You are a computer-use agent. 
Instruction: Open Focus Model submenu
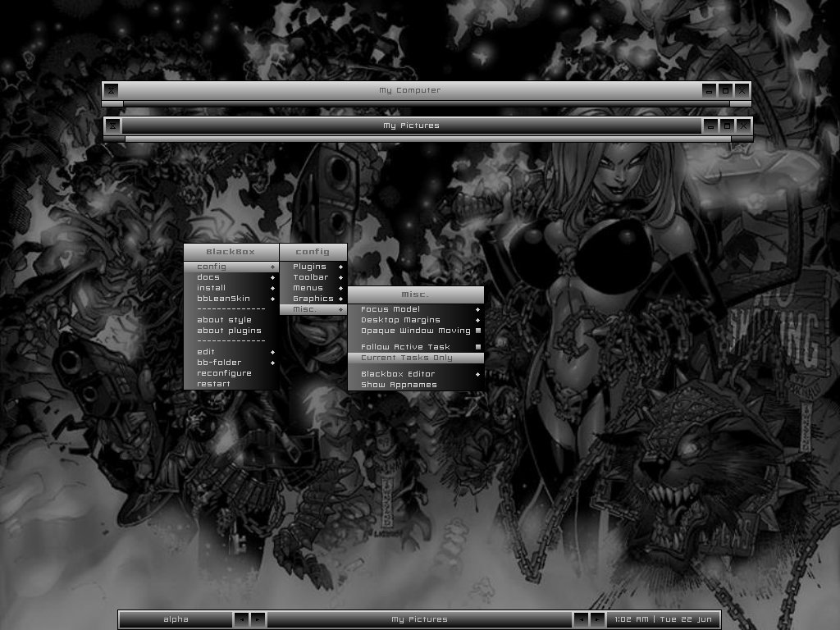point(416,309)
